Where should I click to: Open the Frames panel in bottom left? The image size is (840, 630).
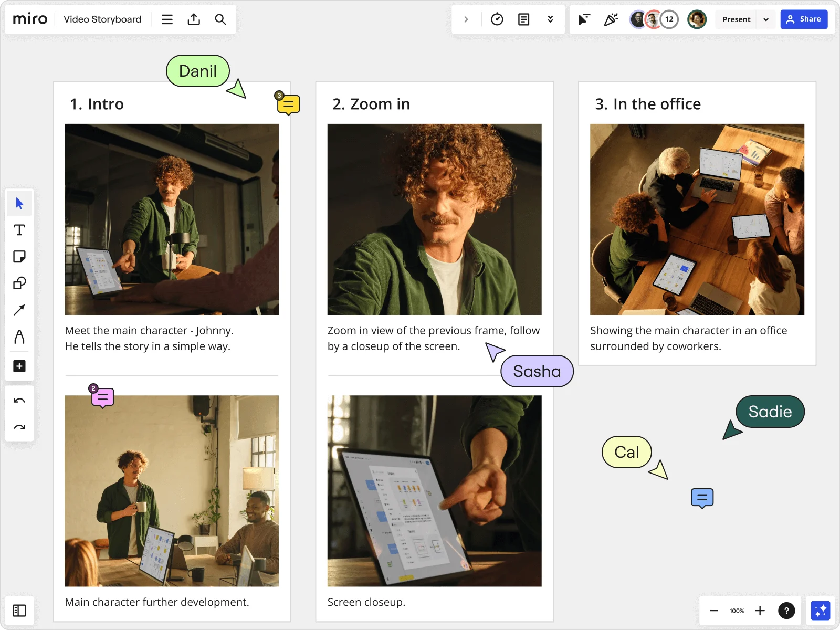[19, 611]
